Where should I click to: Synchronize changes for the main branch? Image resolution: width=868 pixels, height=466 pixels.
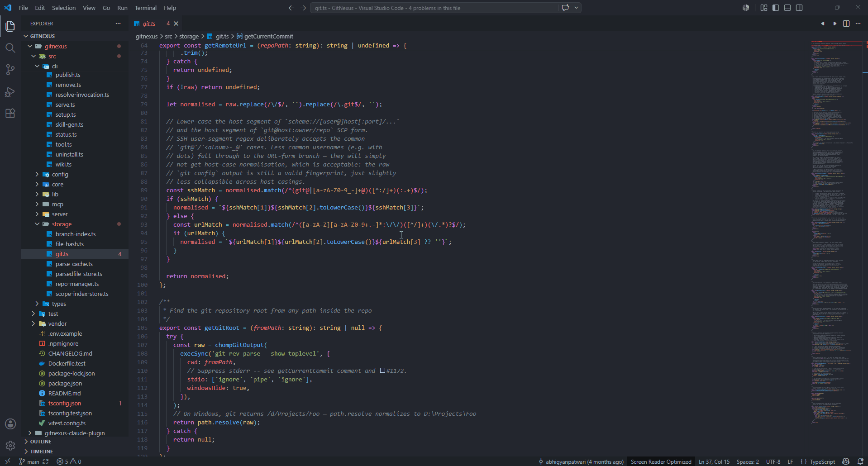(x=46, y=461)
